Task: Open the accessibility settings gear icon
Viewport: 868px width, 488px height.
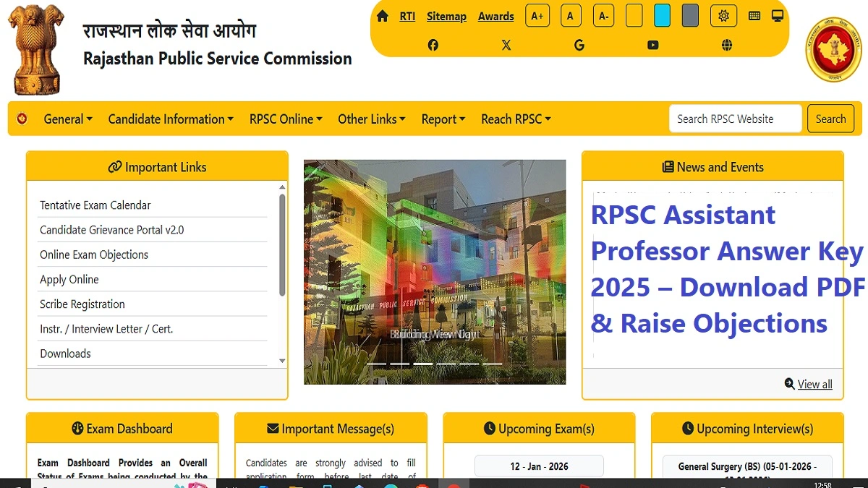Action: pos(723,15)
